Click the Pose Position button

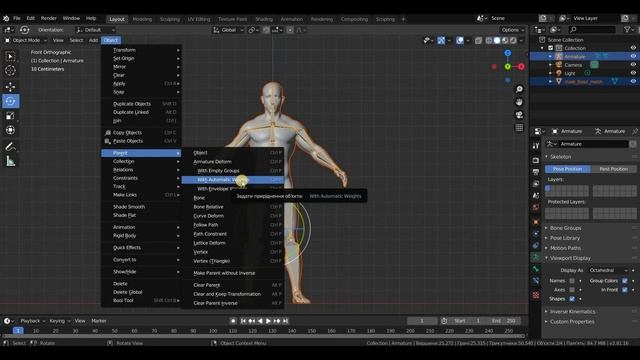coord(568,169)
